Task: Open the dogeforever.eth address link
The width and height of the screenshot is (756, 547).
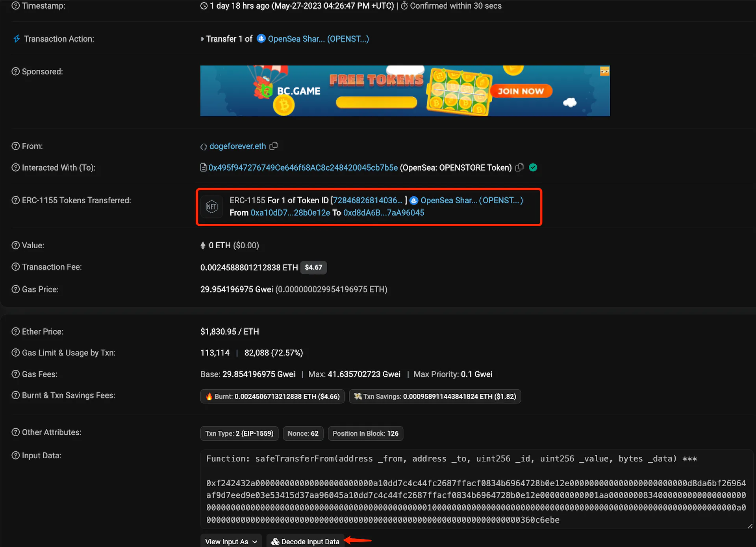Action: (237, 146)
